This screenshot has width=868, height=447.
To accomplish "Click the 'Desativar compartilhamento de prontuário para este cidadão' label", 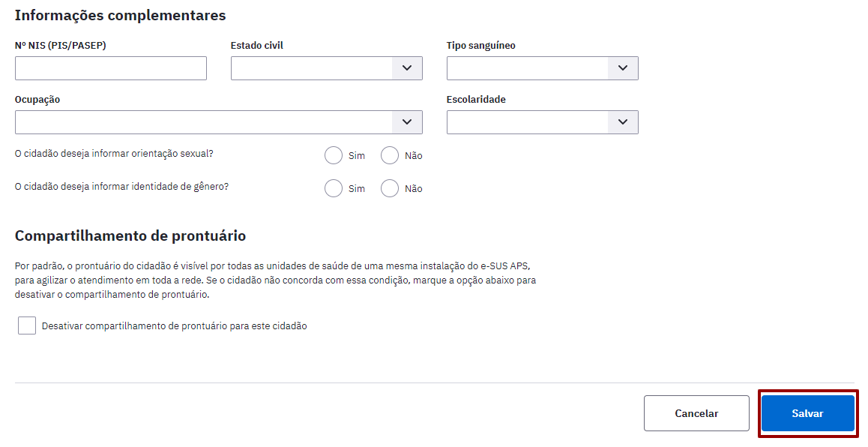I will 175,326.
